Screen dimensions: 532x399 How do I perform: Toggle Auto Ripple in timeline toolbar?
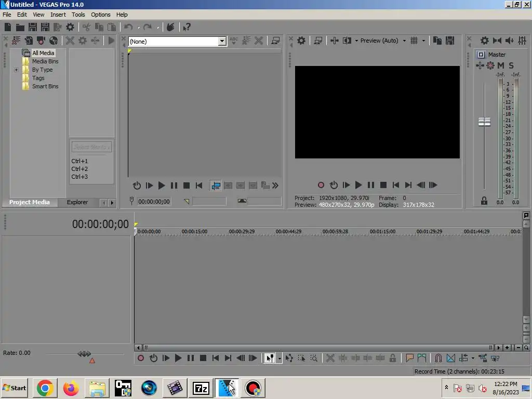pos(463,358)
